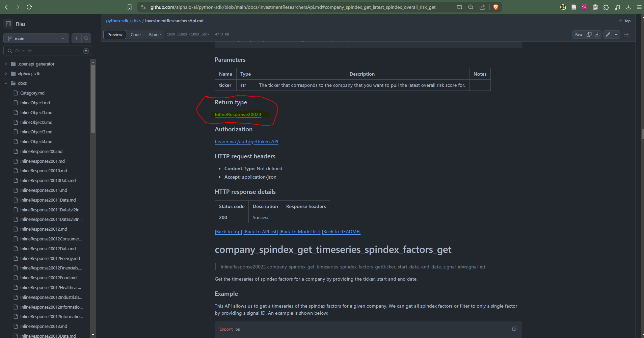Click the browser bookmark icon

point(130,7)
